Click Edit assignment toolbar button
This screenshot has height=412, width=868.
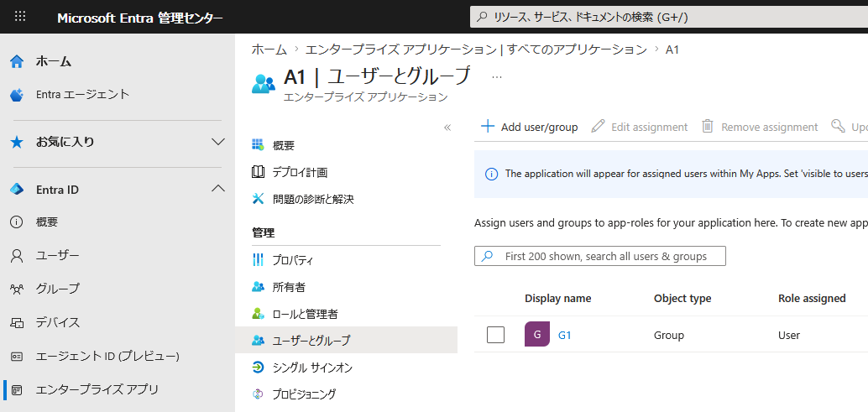tap(640, 127)
